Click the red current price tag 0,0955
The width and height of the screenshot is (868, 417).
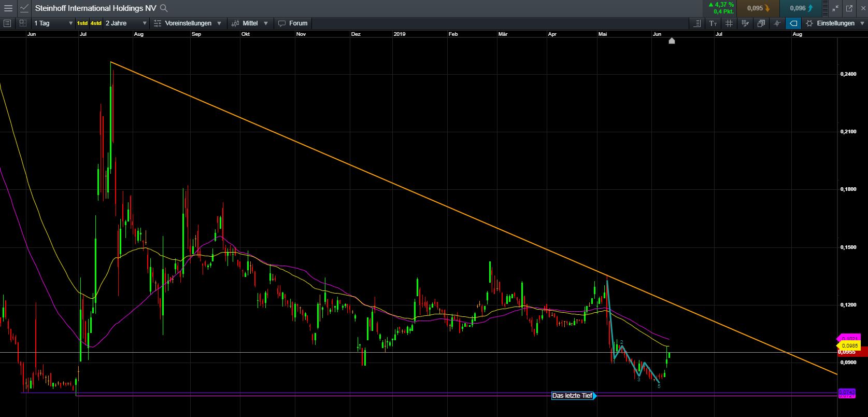point(852,352)
